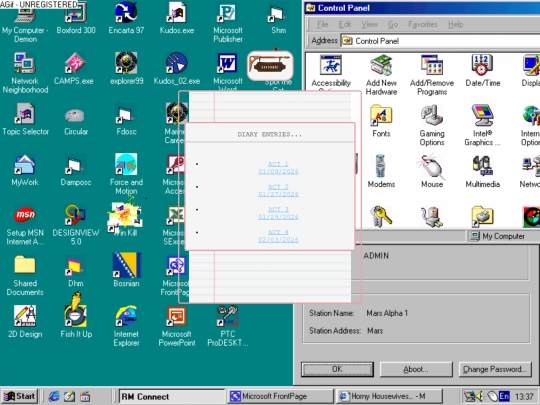Open the Windows Start menu
Viewport: 540px width, 405px height.
click(19, 396)
